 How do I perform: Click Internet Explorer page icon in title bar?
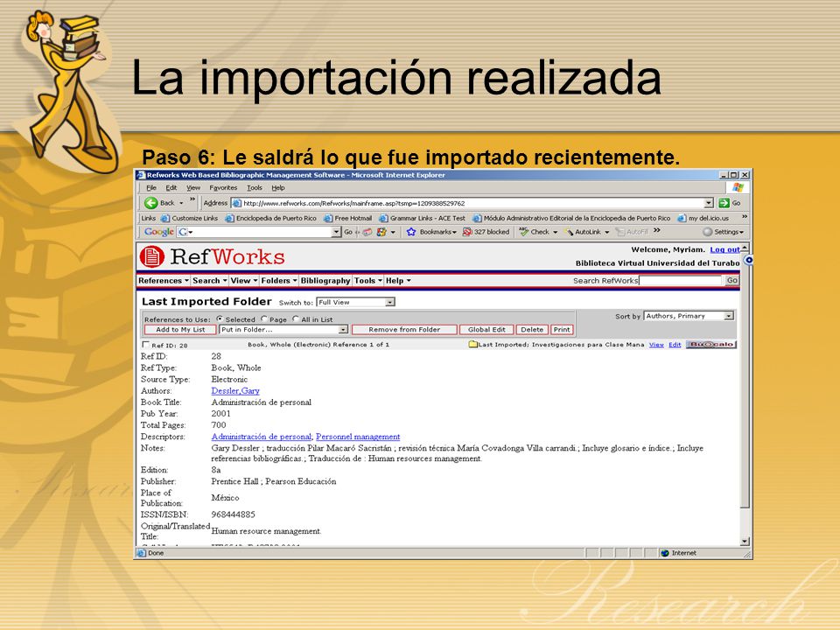141,175
